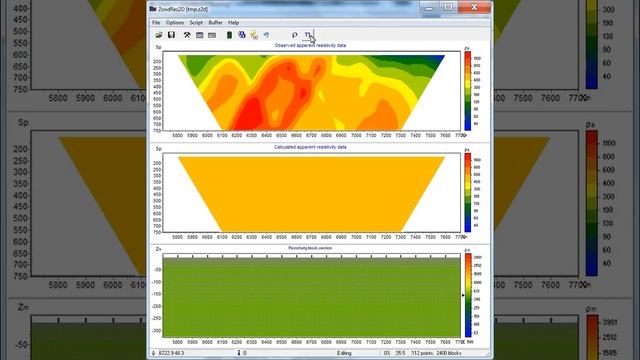Image resolution: width=640 pixels, height=360 pixels.
Task: Click the cursor coordinates field in status bar
Action: click(171, 353)
